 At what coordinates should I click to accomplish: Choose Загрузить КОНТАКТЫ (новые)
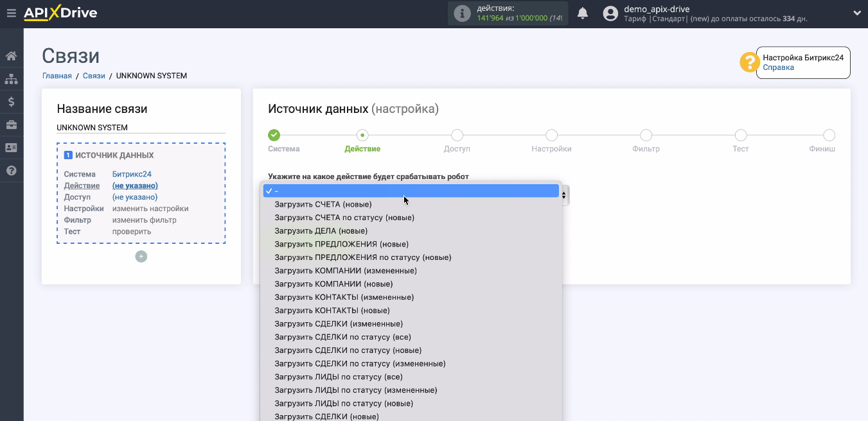411,311
